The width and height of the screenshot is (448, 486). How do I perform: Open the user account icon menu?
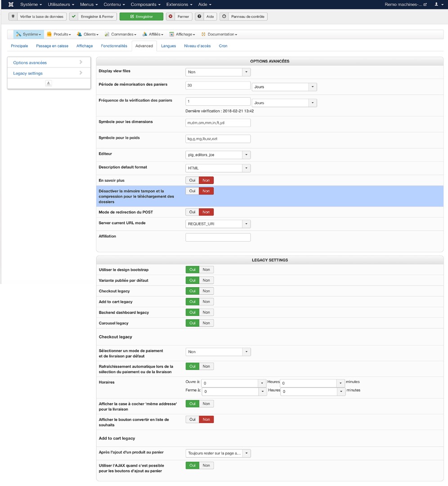click(x=439, y=4)
